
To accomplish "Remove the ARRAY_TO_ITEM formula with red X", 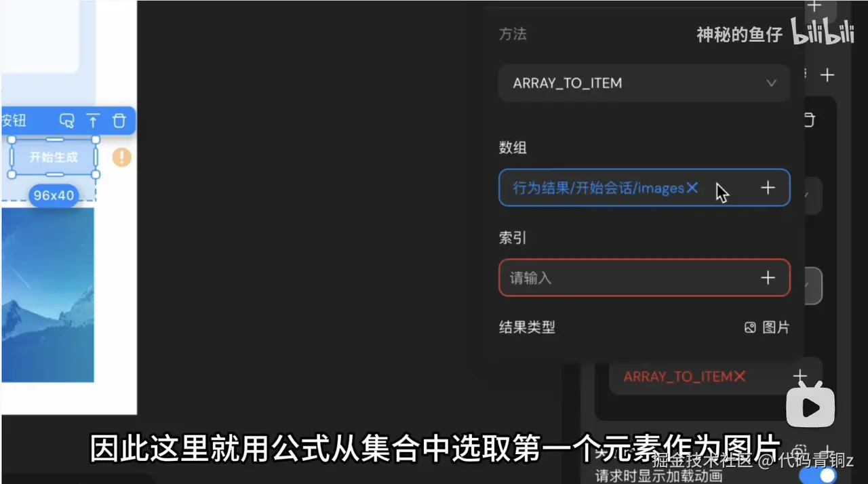I will click(x=739, y=376).
